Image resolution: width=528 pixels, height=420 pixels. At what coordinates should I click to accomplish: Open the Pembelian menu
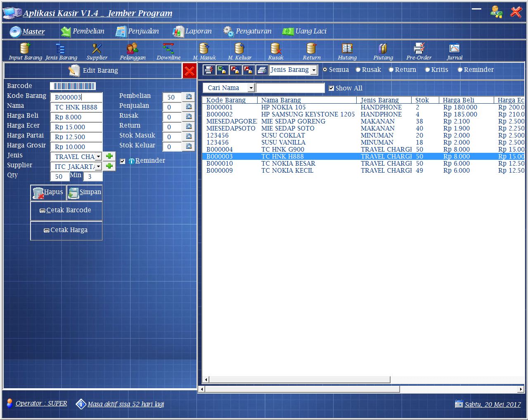pos(83,31)
